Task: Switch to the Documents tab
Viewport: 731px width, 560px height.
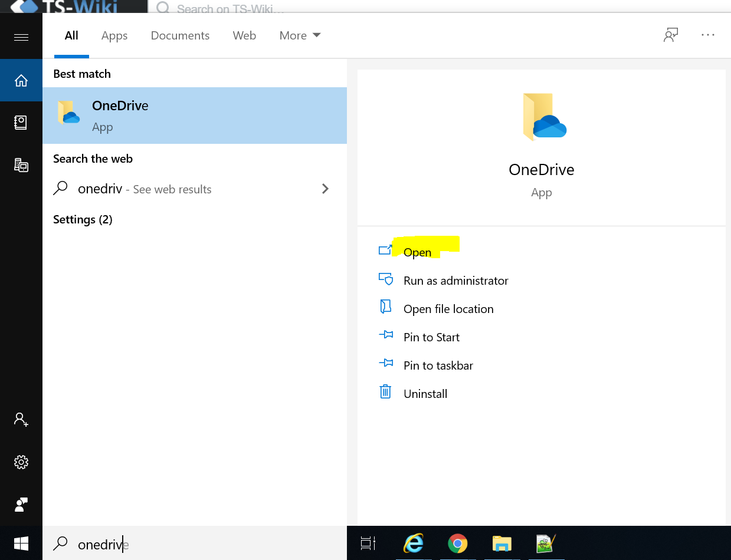Action: click(x=180, y=36)
